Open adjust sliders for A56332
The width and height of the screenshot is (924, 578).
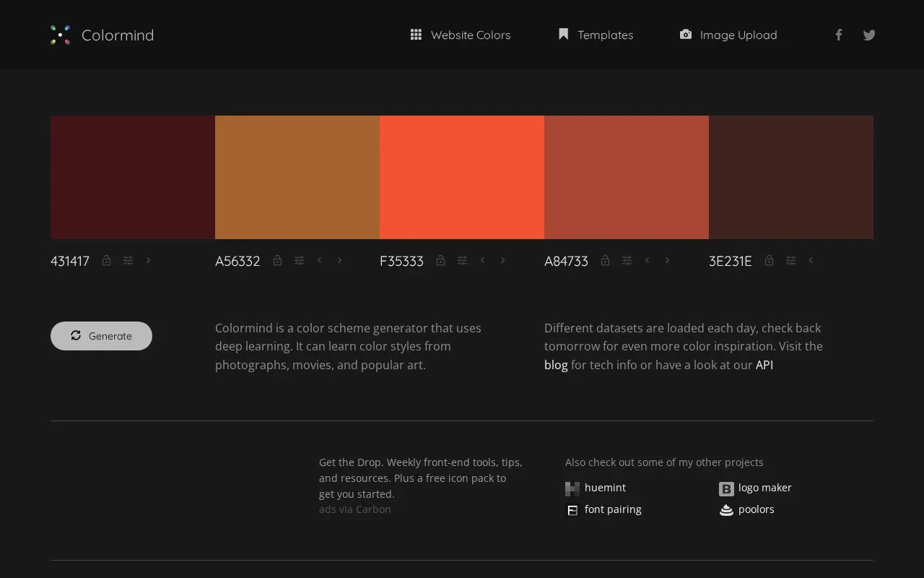pos(299,260)
